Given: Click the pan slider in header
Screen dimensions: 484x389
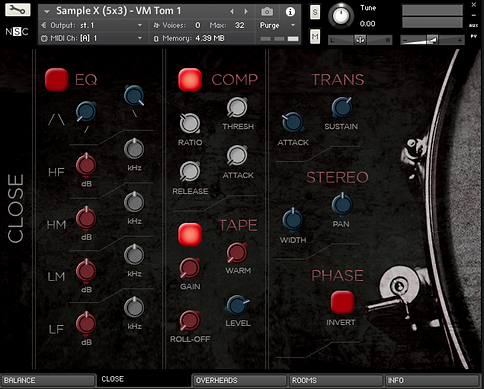Looking at the screenshot, I should pos(360,40).
